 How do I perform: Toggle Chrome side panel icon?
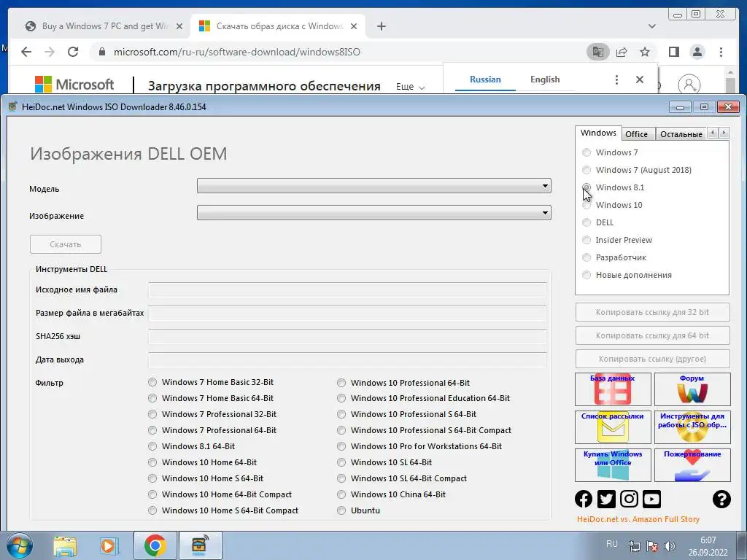[x=673, y=52]
